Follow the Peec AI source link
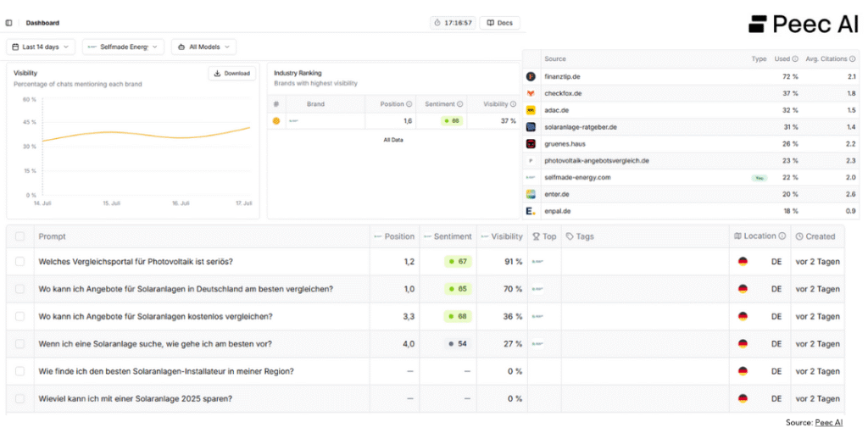This screenshot has width=868, height=433. (x=829, y=423)
